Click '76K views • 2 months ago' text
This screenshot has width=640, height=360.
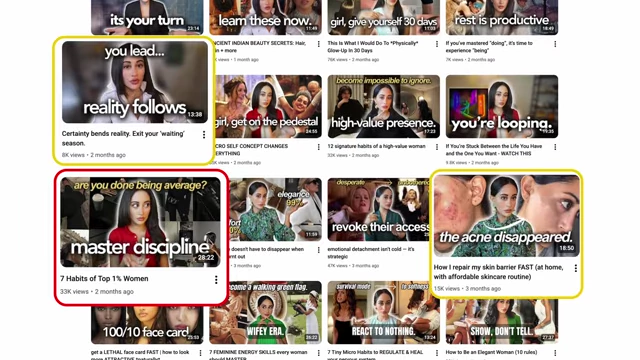(x=354, y=60)
